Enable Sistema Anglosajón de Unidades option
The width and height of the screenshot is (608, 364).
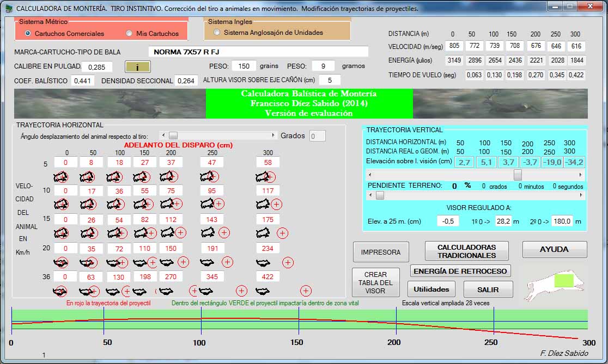point(217,33)
